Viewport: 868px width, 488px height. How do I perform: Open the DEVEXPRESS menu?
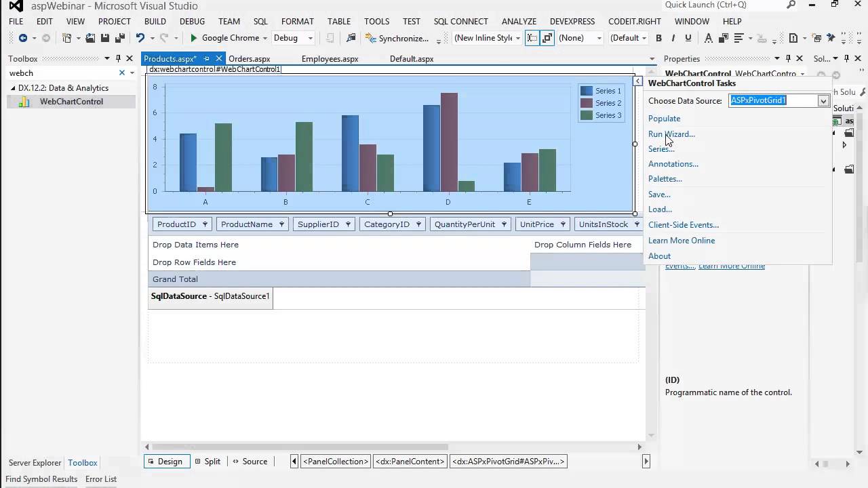(x=572, y=22)
